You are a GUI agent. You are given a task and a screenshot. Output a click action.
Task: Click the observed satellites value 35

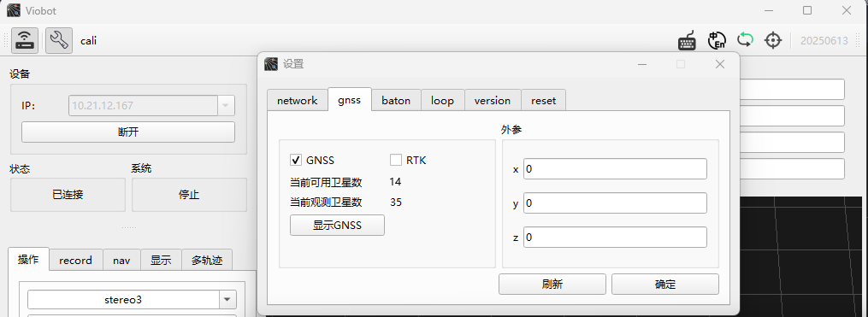[396, 202]
